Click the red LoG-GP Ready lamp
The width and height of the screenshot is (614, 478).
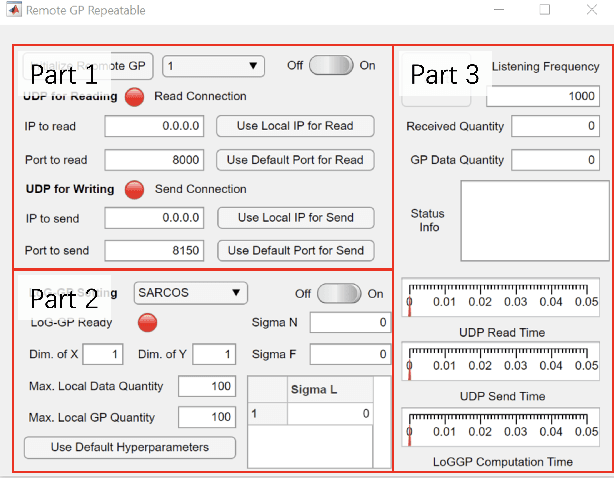[147, 322]
